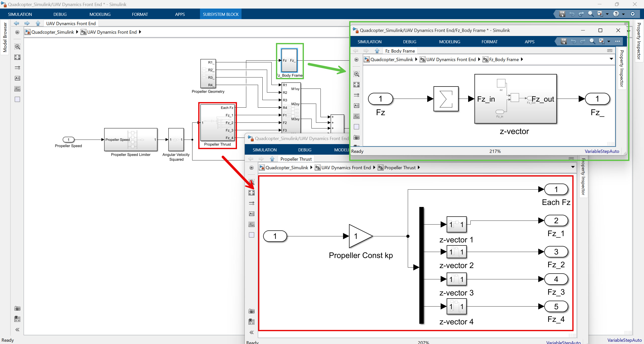The width and height of the screenshot is (644, 344).
Task: Expand breadcrumb dropdown in Fz_Body Frame window
Action: [611, 59]
